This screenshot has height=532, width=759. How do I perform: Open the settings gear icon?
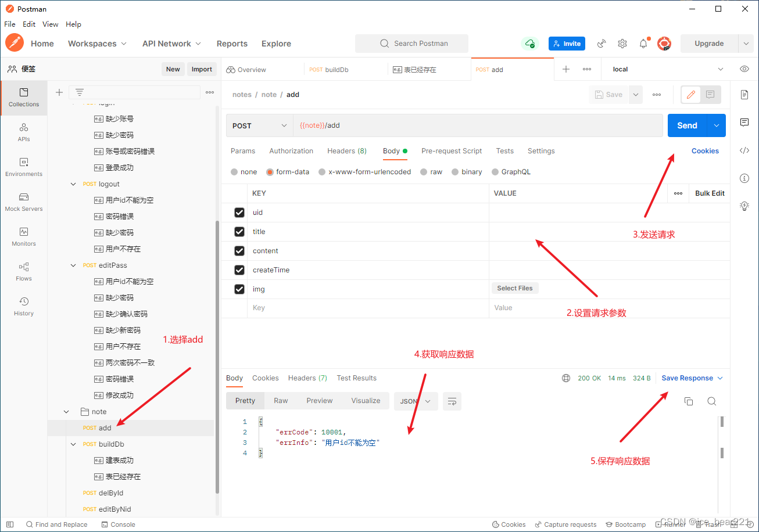(622, 44)
